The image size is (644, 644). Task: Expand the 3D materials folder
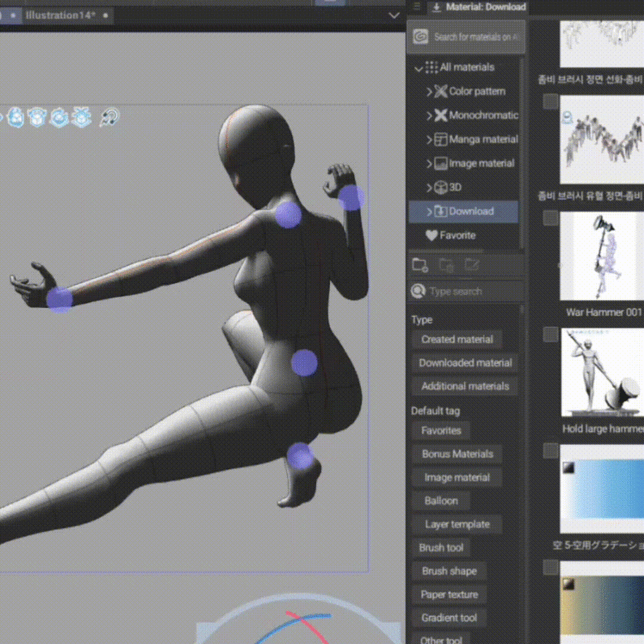(429, 187)
